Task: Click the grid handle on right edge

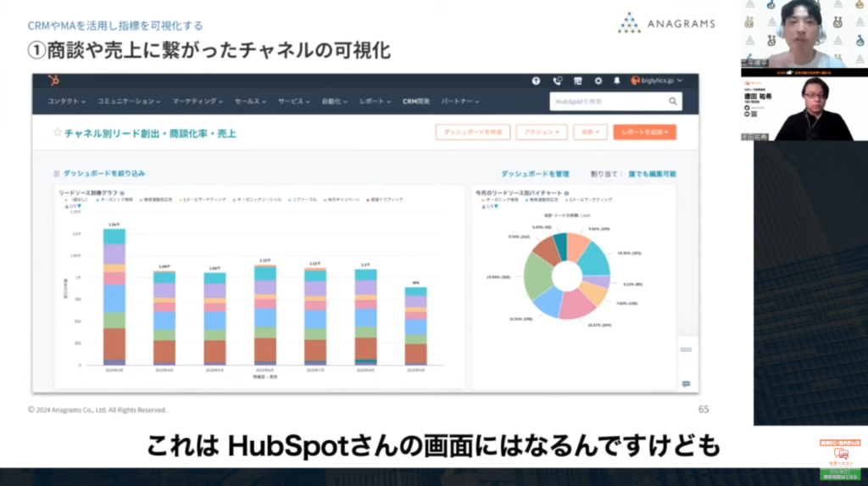Action: pos(686,349)
